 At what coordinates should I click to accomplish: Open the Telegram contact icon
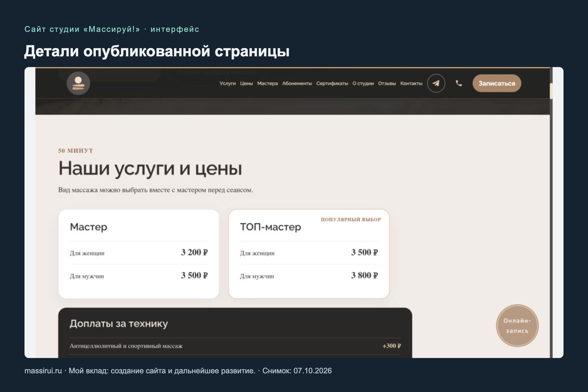[436, 83]
